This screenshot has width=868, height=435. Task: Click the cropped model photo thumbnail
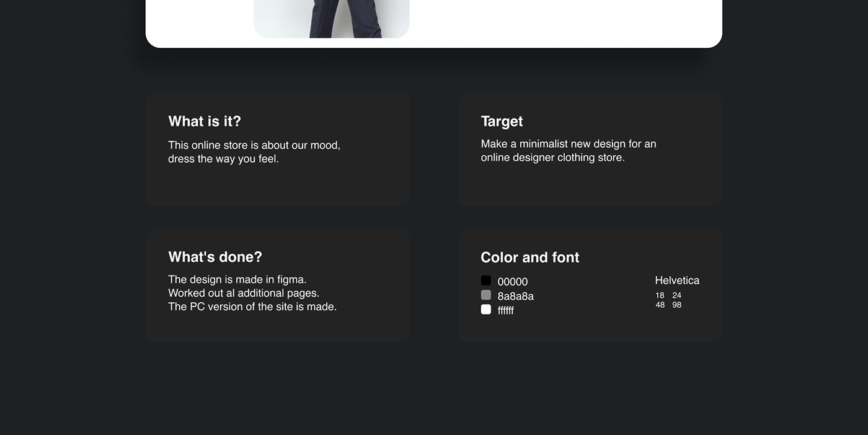coord(332,19)
